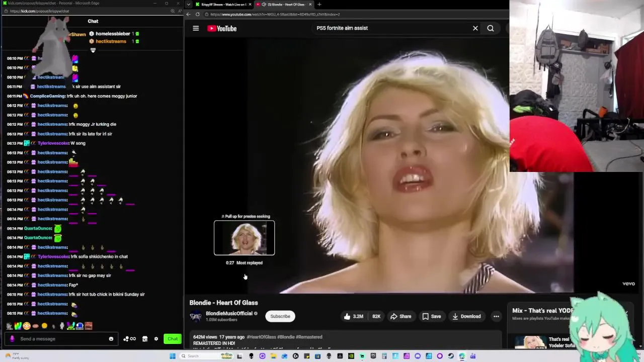Image resolution: width=644 pixels, height=362 pixels.
Task: Go back in the YouTube browser window
Action: tap(189, 14)
